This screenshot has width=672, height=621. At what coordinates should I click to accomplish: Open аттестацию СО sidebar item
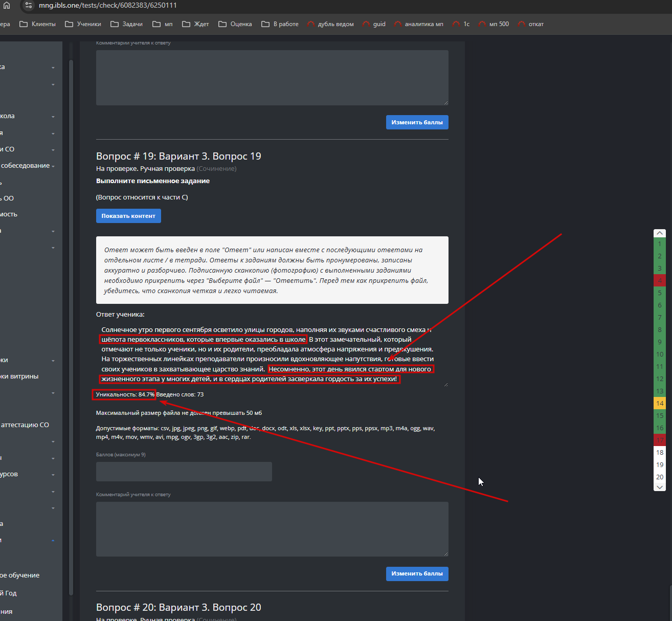point(26,425)
